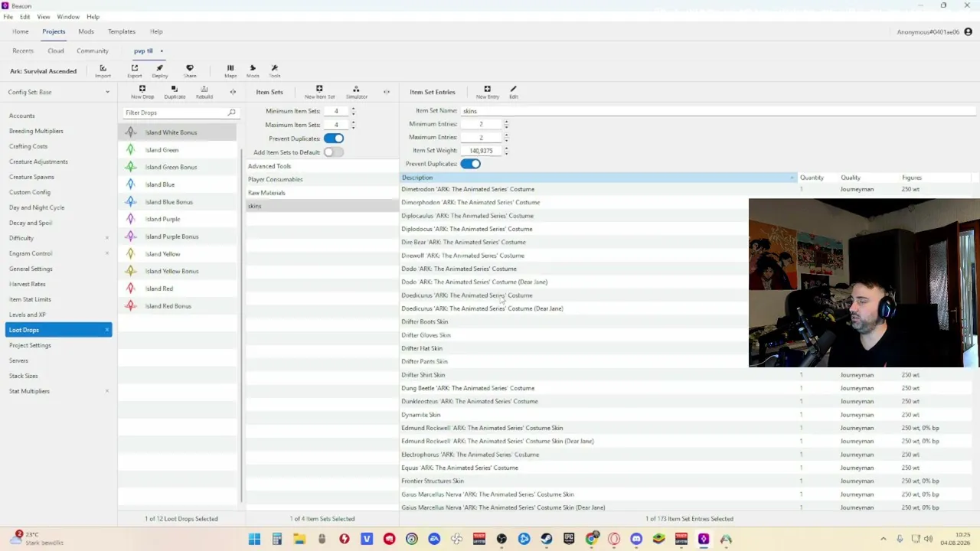Viewport: 980px width, 551px height.
Task: Toggle Prevent Duplicates for item set entries
Action: [471, 164]
